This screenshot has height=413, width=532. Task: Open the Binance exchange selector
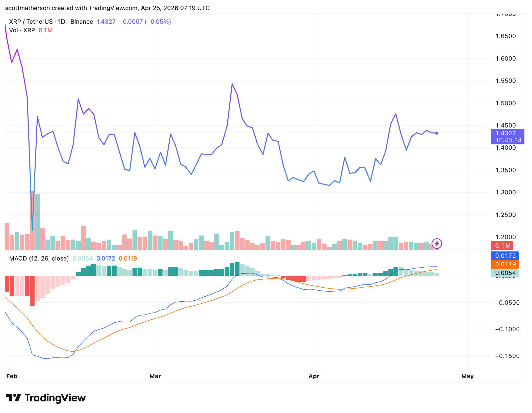[x=82, y=21]
